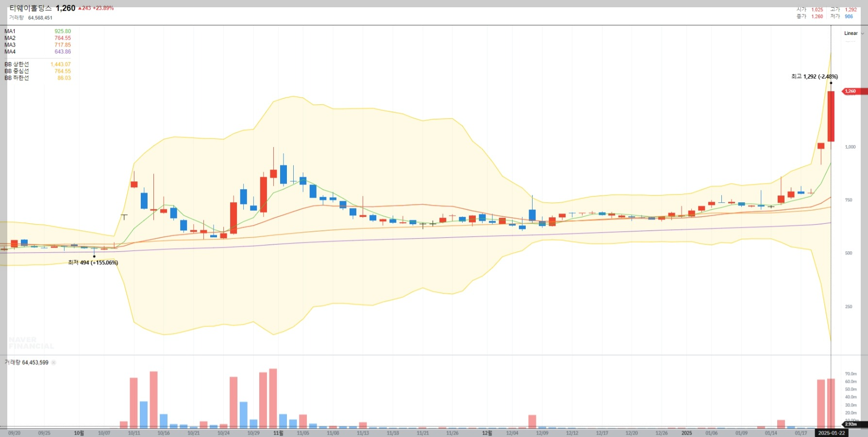Click the 1,000 price axis label
The width and height of the screenshot is (868, 437).
click(851, 147)
